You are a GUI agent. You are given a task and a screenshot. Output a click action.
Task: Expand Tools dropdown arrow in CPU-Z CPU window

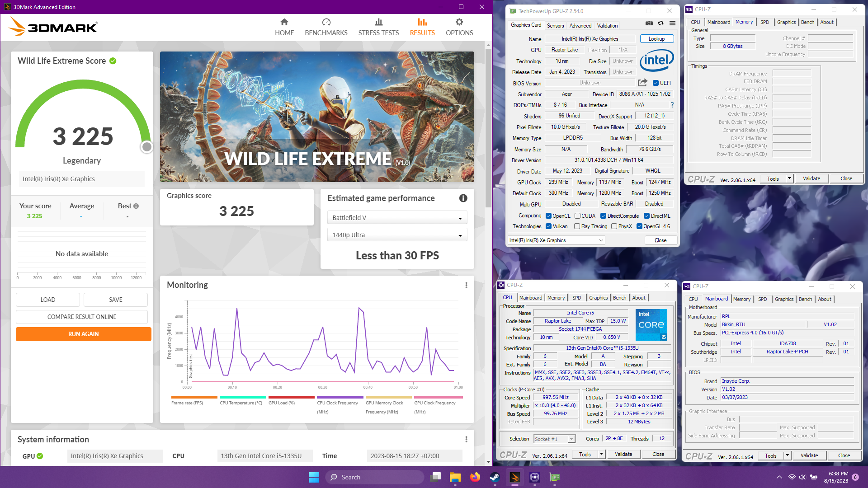(x=601, y=454)
